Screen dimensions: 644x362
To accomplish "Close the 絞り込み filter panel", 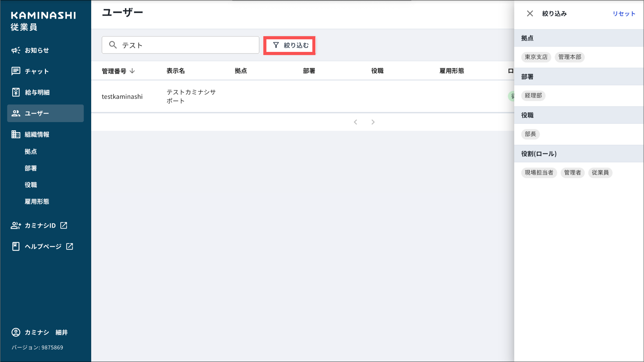I will coord(530,14).
